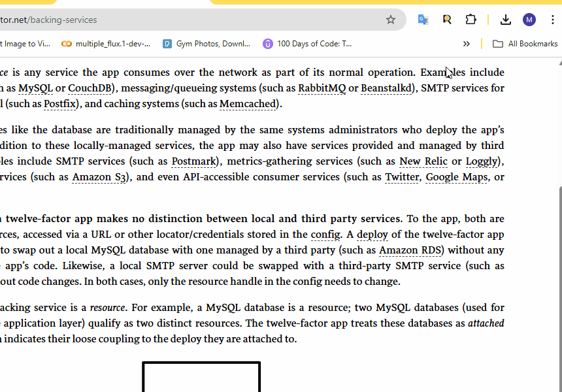Image resolution: width=562 pixels, height=392 pixels.
Task: Open Google Translate in the toolbar
Action: click(423, 20)
